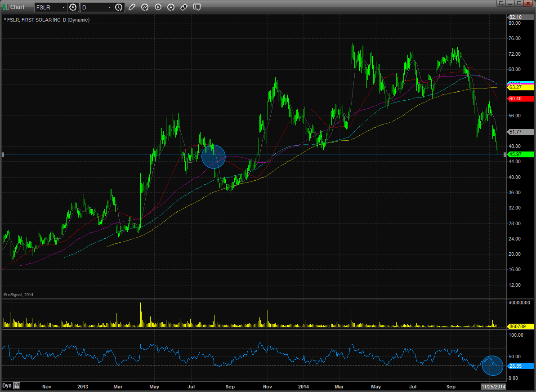Toggle the green linking indicator beside Chart
The width and height of the screenshot is (536, 392).
pos(5,7)
